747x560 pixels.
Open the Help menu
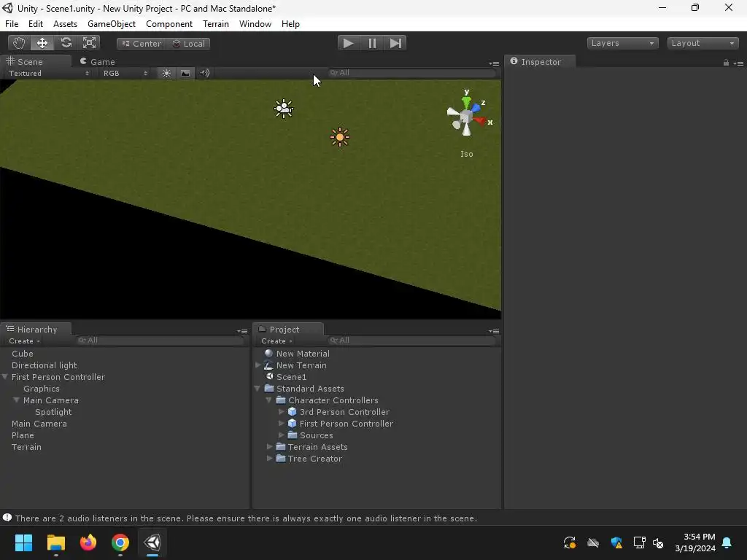(x=290, y=24)
